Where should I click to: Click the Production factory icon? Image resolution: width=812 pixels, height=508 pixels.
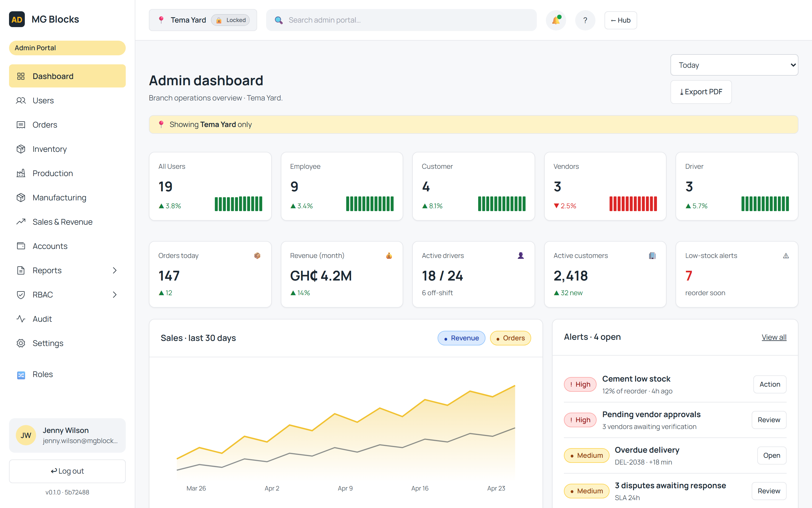[21, 173]
